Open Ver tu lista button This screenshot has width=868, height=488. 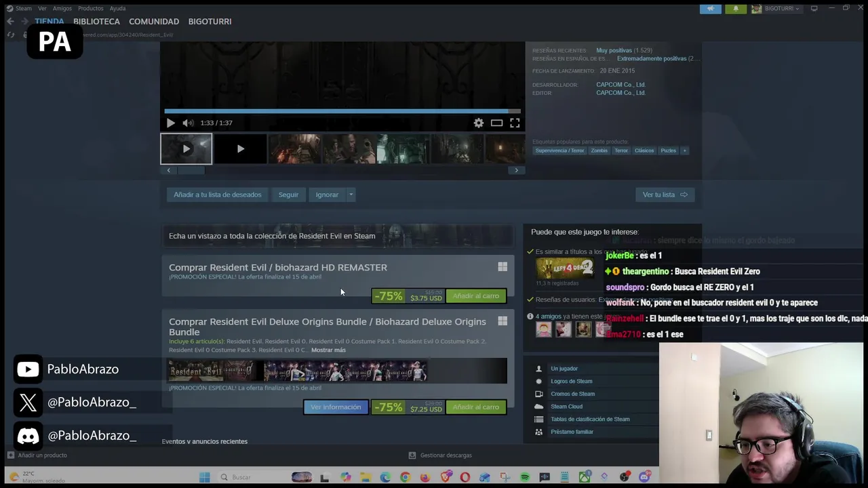point(665,195)
